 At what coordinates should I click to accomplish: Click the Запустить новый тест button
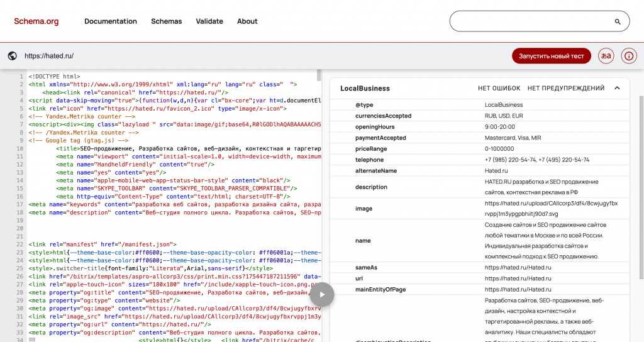point(552,56)
